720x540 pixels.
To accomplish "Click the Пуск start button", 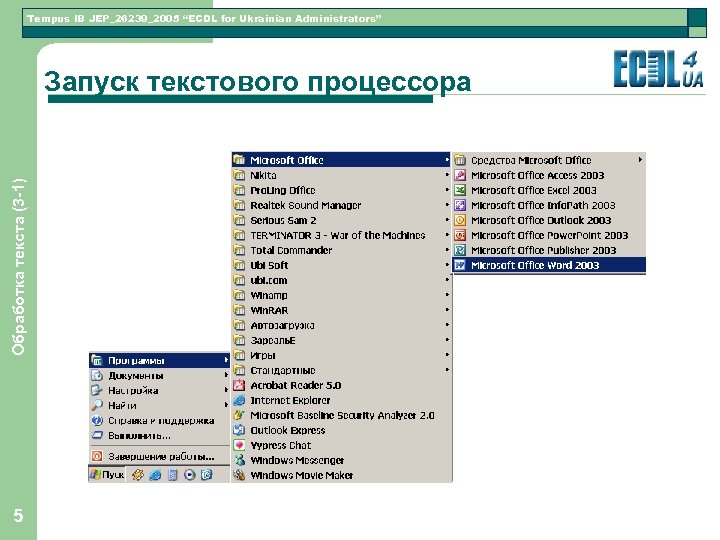I will tap(107, 475).
